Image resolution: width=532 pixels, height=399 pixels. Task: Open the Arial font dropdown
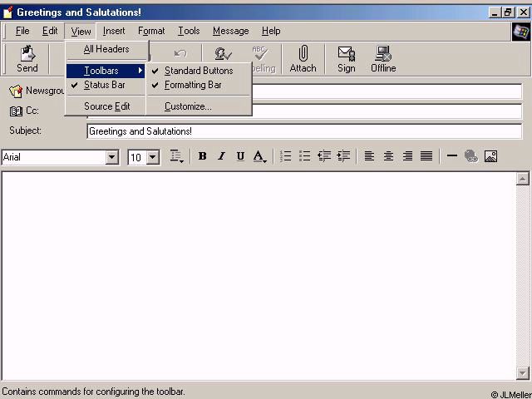(x=111, y=157)
